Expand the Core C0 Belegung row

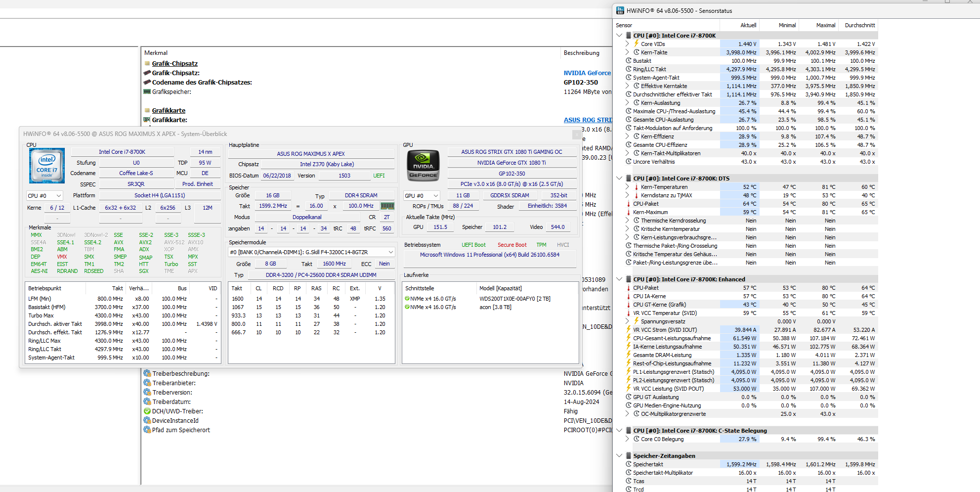coord(628,439)
